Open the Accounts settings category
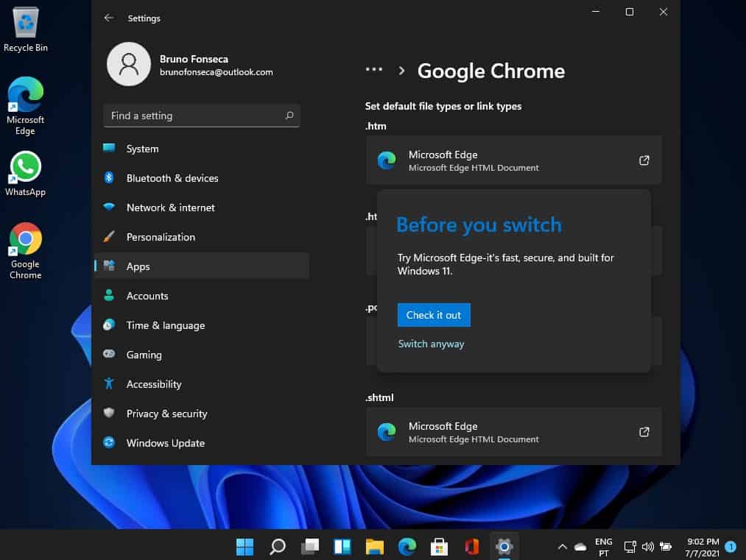The image size is (746, 560). pyautogui.click(x=202, y=296)
